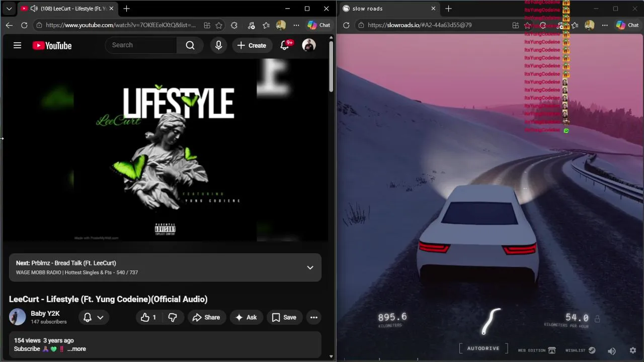Image resolution: width=644 pixels, height=362 pixels.
Task: Refresh the slow roads page
Action: pos(346,25)
